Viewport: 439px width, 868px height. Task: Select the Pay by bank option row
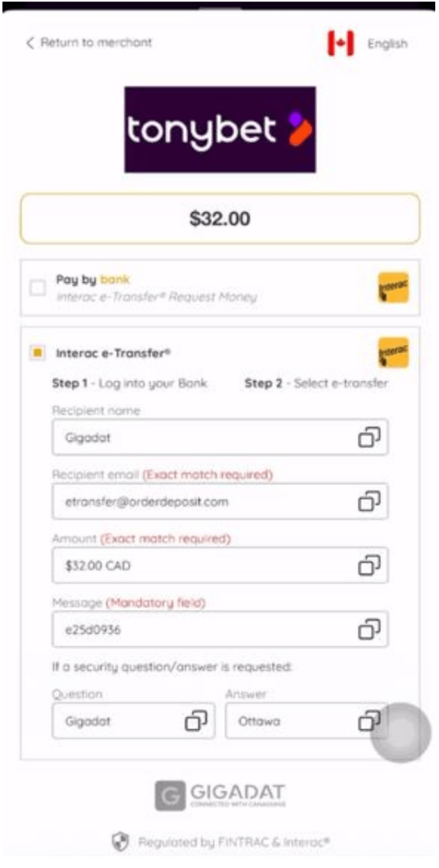point(220,288)
